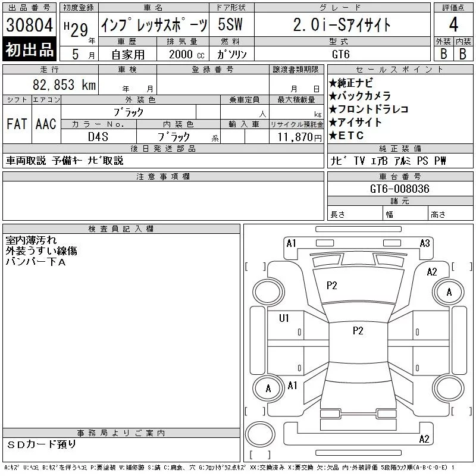The image size is (476, 476).
Task: Click the front-right wheel marked A
Action: point(449,292)
